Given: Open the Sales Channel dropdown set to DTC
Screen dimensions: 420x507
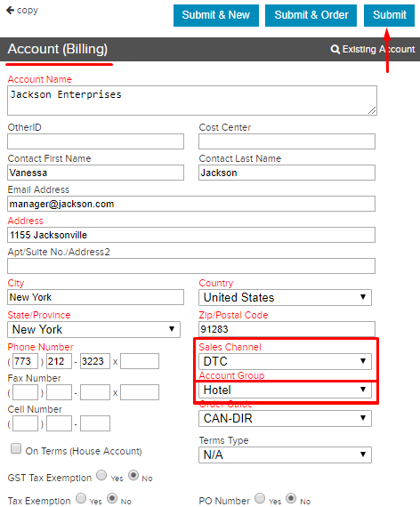Looking at the screenshot, I should [285, 361].
